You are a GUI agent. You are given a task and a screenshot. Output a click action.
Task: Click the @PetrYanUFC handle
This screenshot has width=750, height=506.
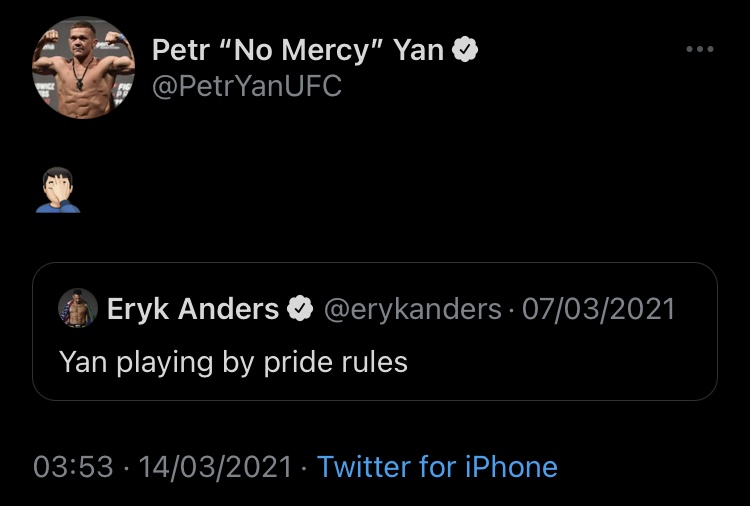click(x=247, y=87)
